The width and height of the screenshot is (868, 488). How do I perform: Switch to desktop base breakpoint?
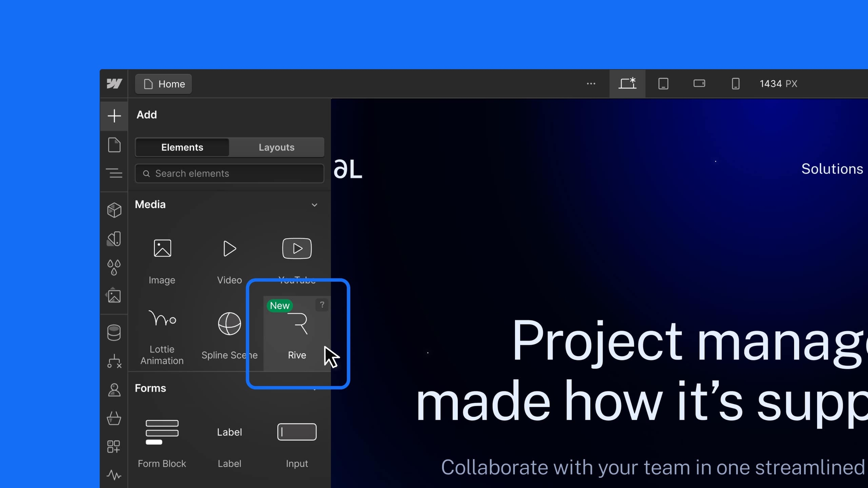(x=627, y=83)
